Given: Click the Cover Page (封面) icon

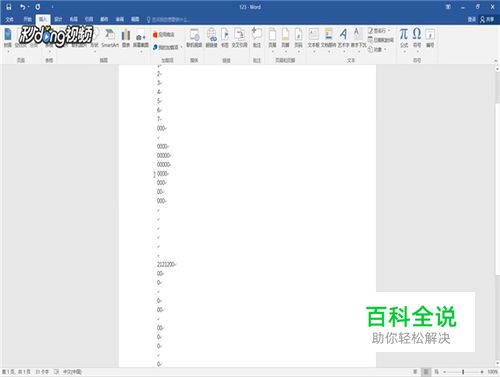Looking at the screenshot, I should coord(8,37).
